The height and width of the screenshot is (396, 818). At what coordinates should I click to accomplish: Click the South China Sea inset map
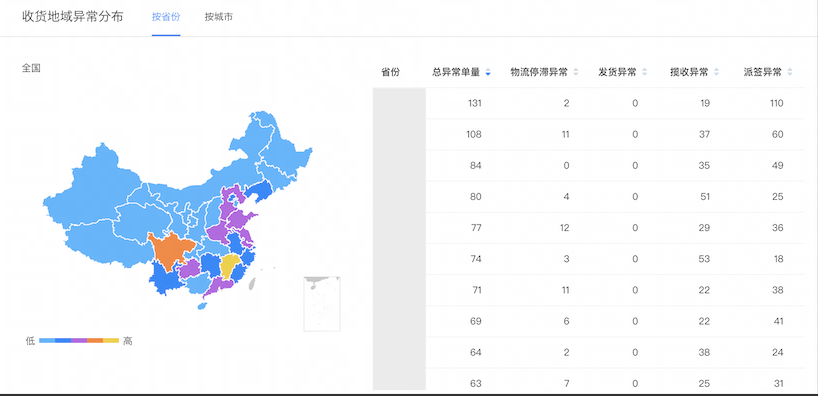tap(322, 304)
